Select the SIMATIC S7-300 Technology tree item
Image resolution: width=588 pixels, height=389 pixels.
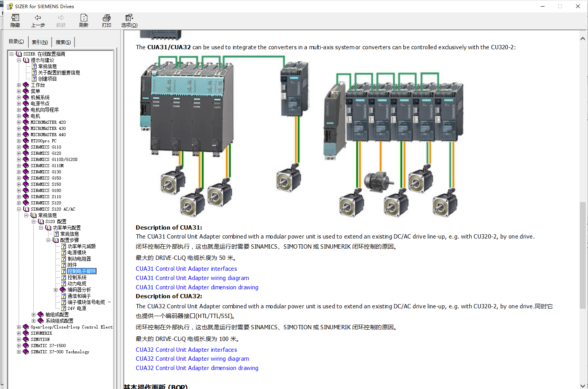pos(60,352)
